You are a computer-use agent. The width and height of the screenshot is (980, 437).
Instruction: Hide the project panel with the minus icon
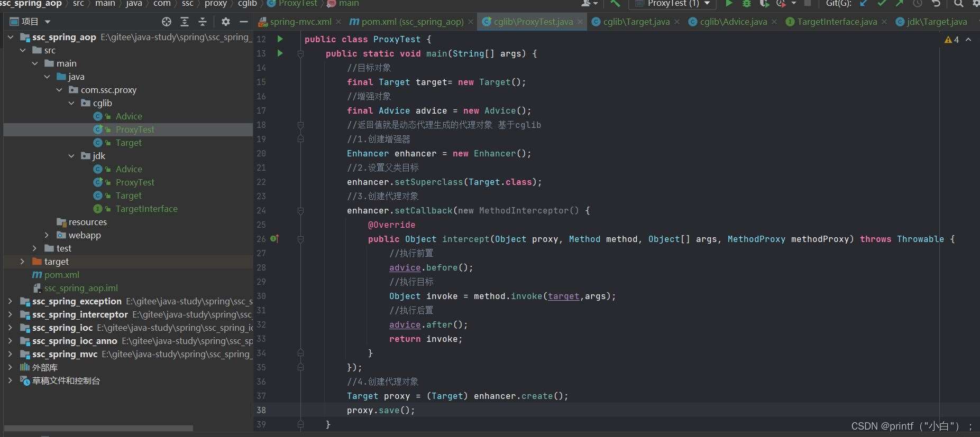coord(243,22)
